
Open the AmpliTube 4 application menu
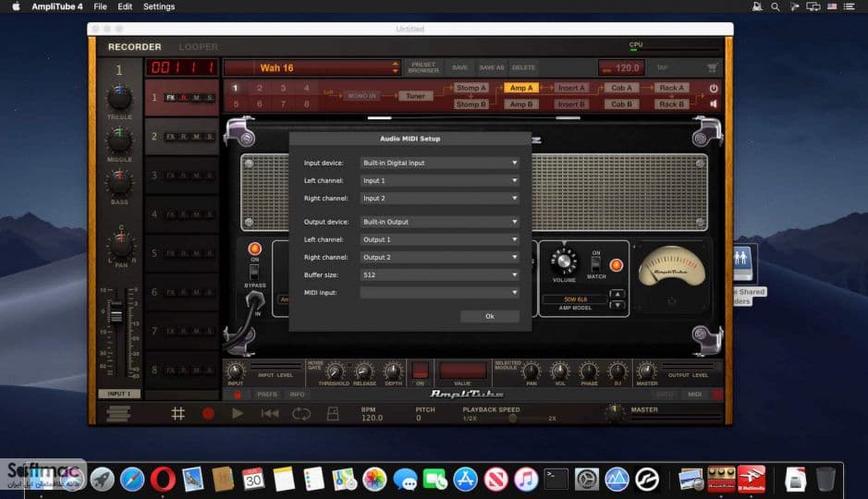tap(57, 6)
